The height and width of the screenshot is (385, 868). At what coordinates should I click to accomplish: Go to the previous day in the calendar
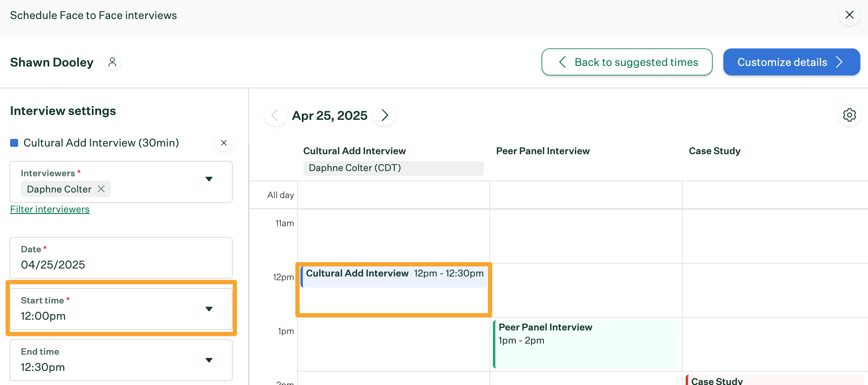(275, 115)
